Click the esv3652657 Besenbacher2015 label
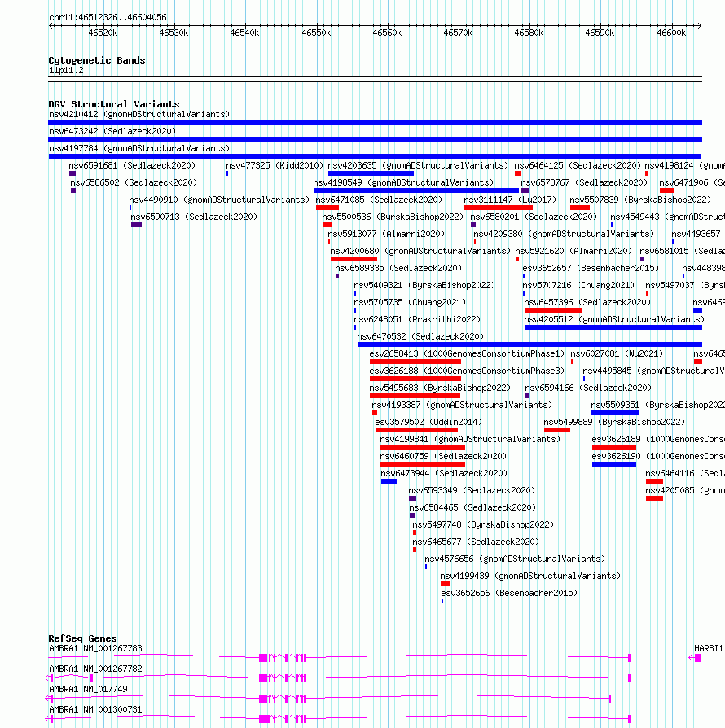The height and width of the screenshot is (728, 725). click(591, 269)
